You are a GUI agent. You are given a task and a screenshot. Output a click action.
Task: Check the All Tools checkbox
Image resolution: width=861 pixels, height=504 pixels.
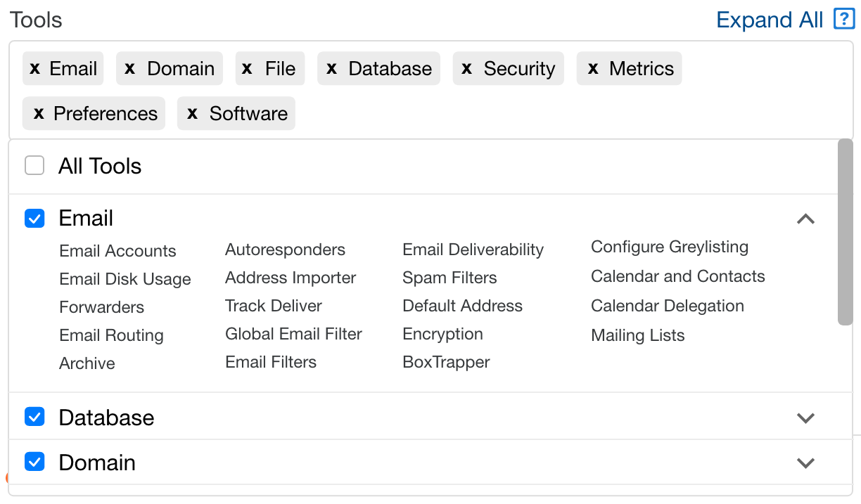(34, 166)
